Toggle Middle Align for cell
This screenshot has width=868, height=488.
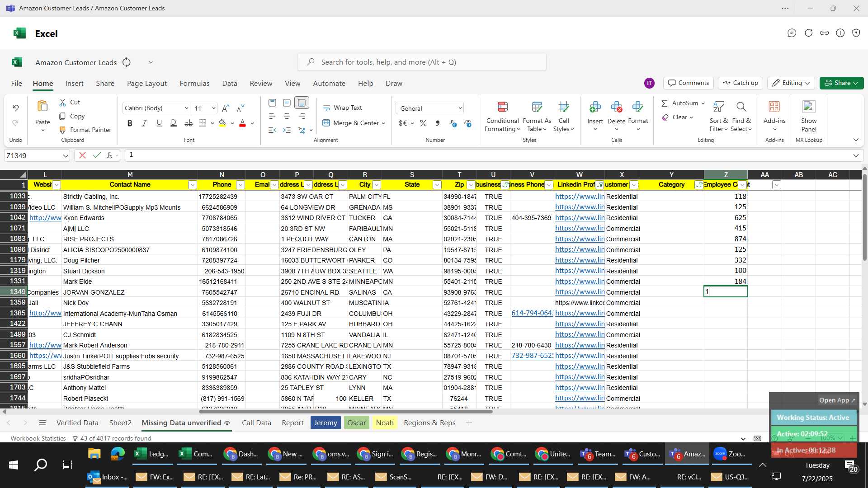click(287, 103)
